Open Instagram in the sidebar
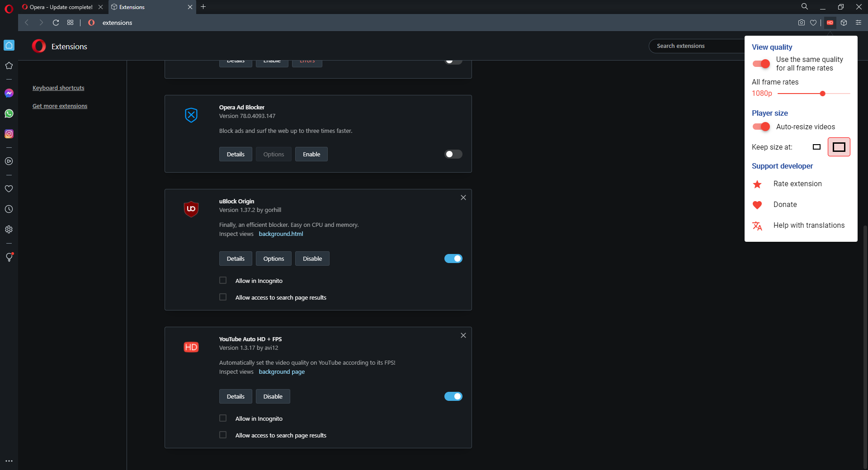This screenshot has width=868, height=470. pos(9,134)
